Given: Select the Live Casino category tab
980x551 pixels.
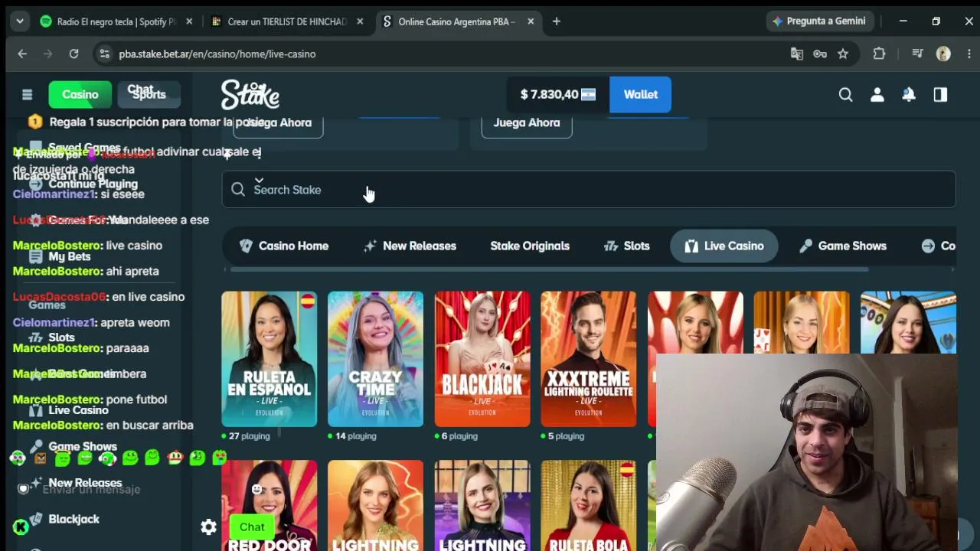Looking at the screenshot, I should point(724,246).
